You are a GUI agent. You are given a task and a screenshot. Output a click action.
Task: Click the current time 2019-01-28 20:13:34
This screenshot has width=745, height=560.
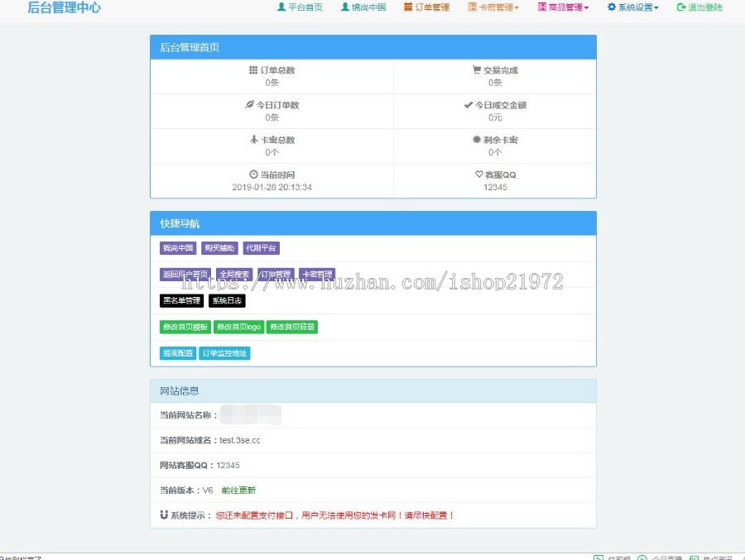click(272, 187)
